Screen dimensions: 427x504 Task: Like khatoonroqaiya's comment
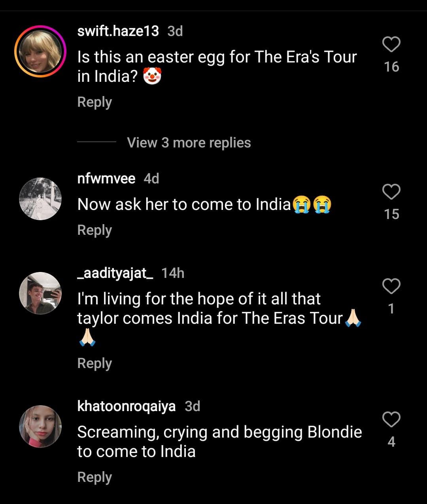pyautogui.click(x=391, y=419)
